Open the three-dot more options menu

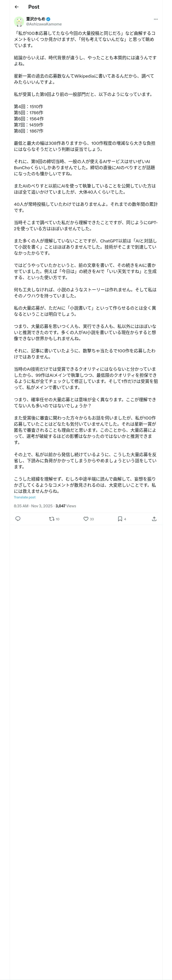(155, 19)
